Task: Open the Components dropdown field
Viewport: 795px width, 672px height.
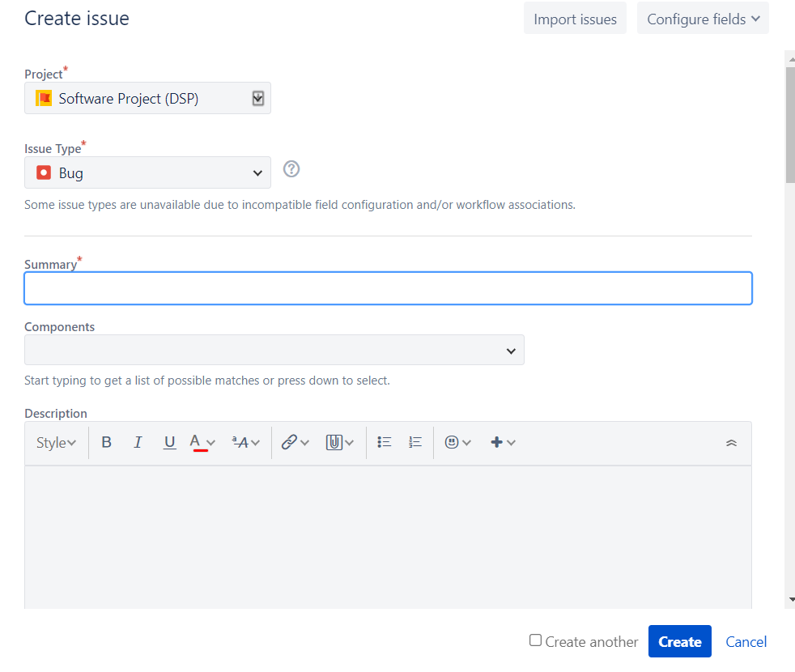Action: pos(274,350)
